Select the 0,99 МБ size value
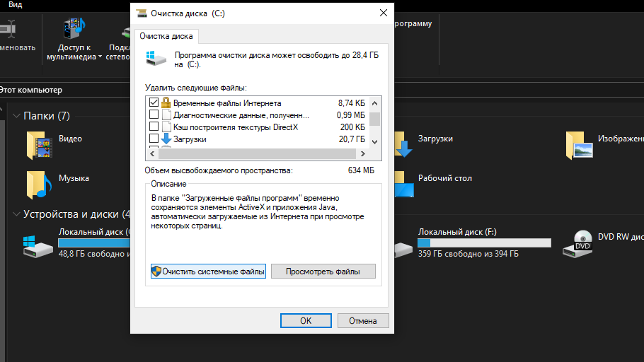The width and height of the screenshot is (644, 362). (x=351, y=115)
